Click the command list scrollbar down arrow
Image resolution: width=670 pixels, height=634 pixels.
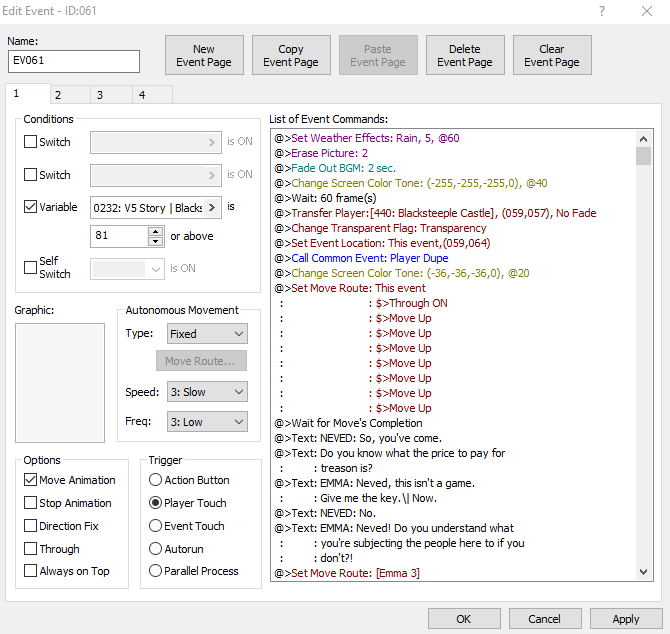click(643, 571)
